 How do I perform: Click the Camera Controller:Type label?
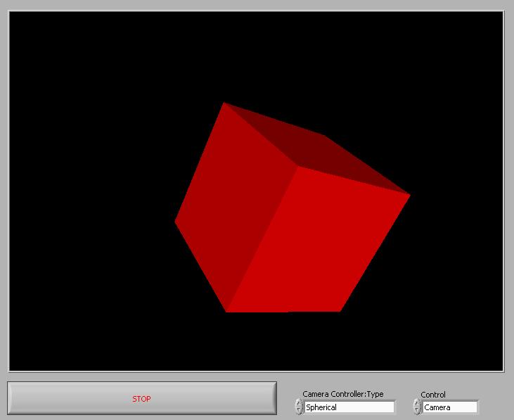[x=342, y=394]
